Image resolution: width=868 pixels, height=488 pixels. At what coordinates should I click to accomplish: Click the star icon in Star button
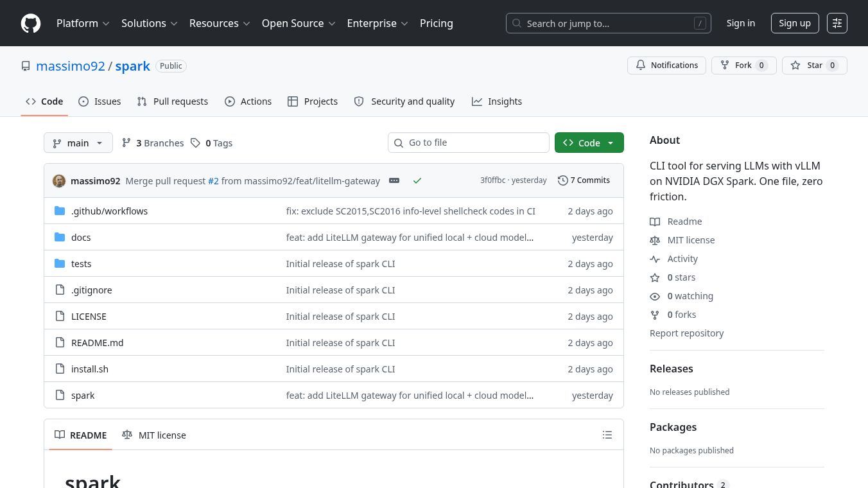pos(795,65)
